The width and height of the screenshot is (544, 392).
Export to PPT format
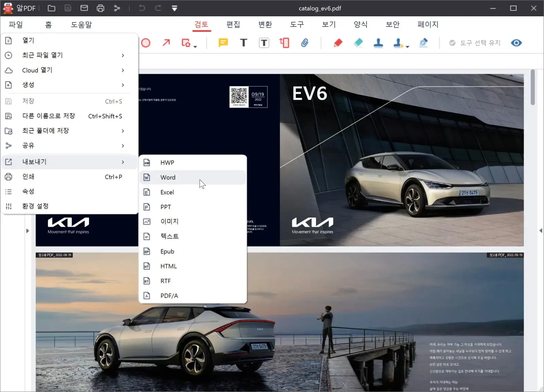(193, 207)
